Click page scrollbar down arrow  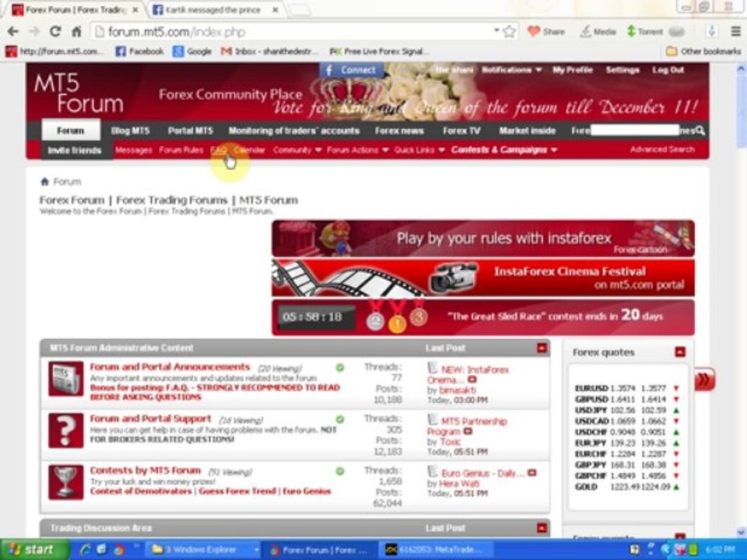741,531
